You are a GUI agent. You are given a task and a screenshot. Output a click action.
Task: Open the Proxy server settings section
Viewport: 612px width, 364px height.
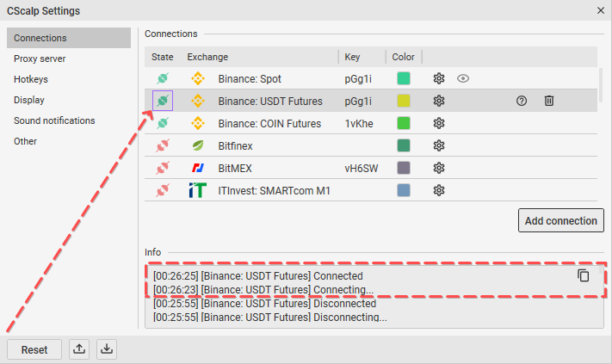click(40, 59)
